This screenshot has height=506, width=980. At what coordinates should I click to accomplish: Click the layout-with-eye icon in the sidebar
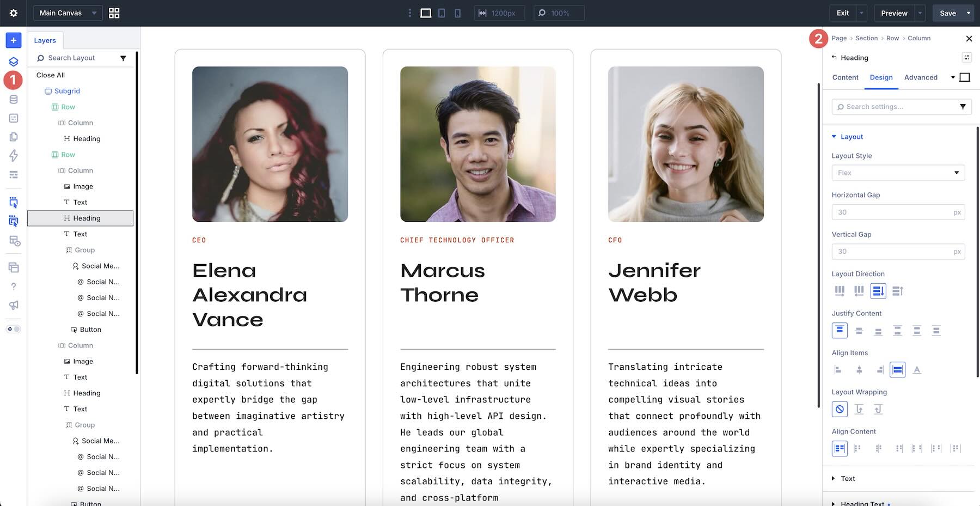coord(15,241)
